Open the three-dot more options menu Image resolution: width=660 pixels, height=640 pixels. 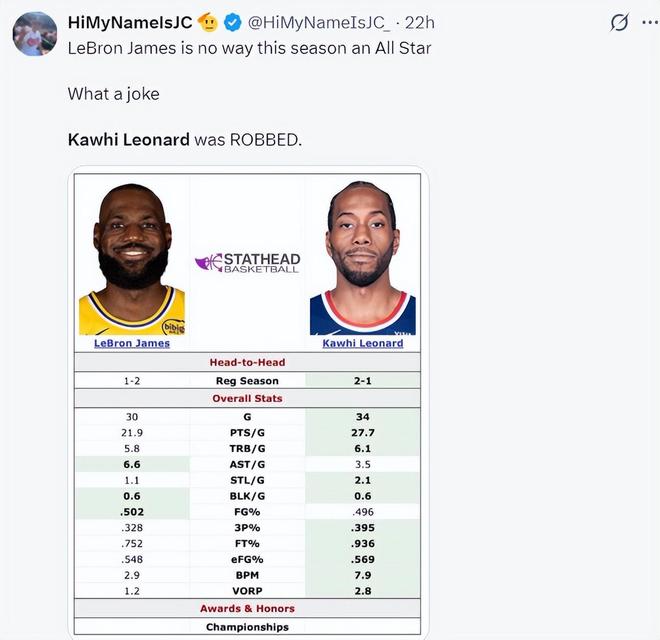650,22
